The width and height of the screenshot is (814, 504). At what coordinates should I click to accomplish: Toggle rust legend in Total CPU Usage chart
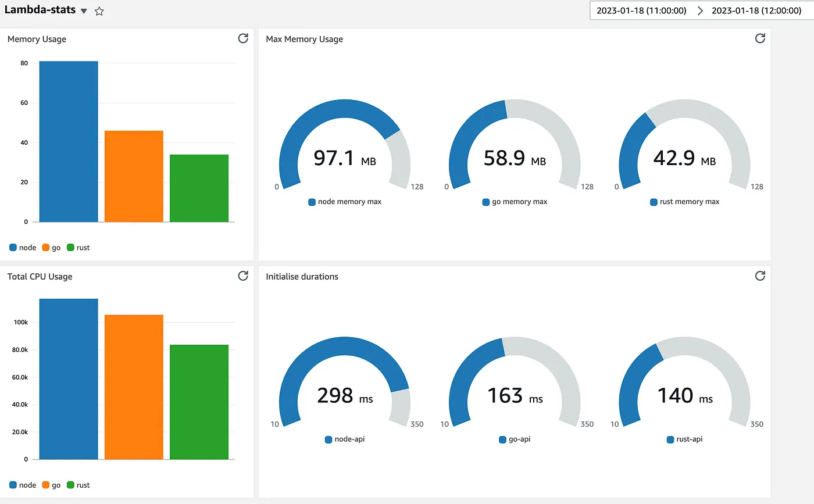pyautogui.click(x=78, y=485)
